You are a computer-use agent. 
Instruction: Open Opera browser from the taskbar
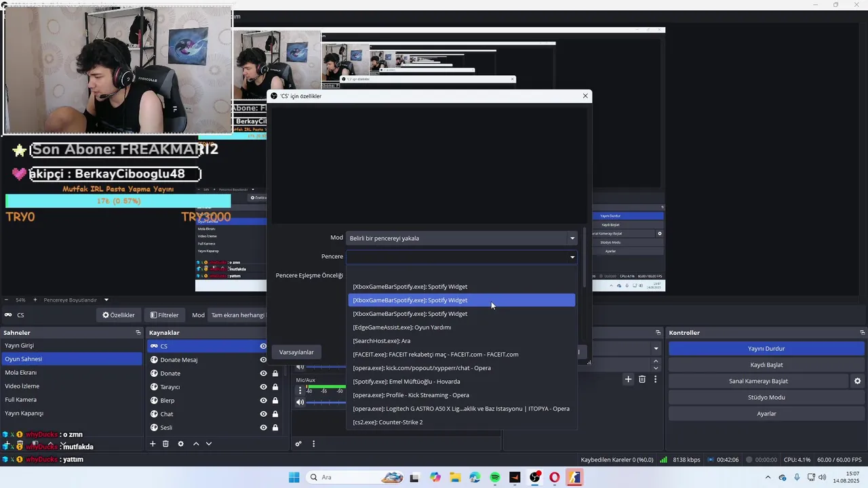coord(555,477)
